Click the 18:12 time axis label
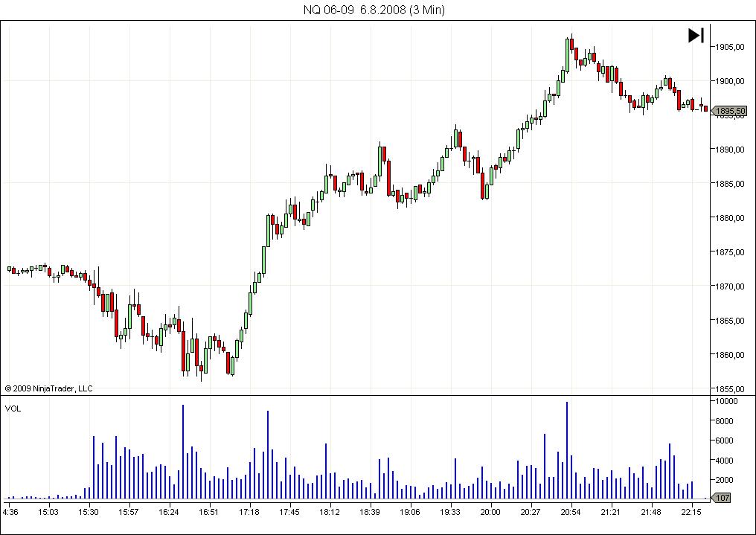Viewport: 756px width, 535px height. click(330, 512)
